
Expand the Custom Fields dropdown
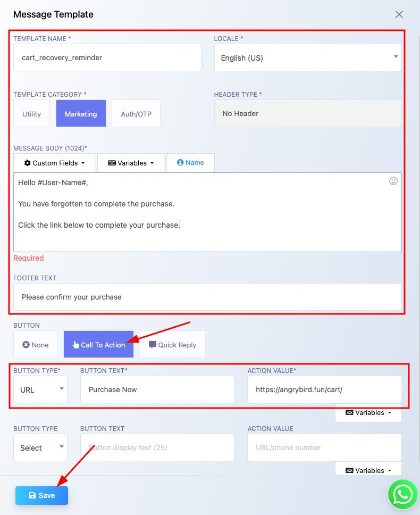pyautogui.click(x=54, y=163)
